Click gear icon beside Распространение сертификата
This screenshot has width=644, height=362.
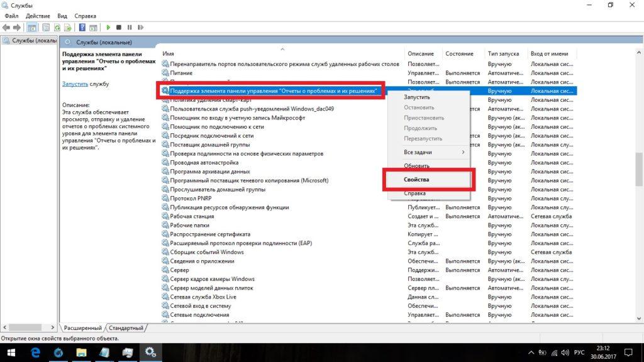tap(165, 234)
